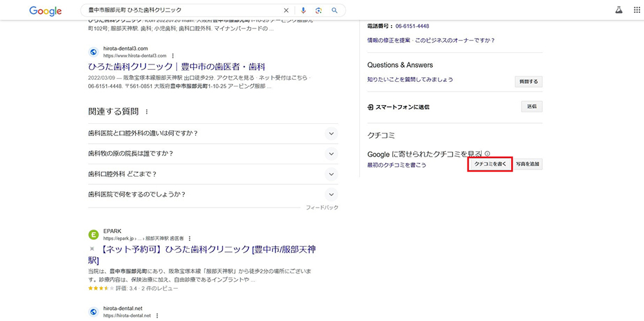Image resolution: width=644 pixels, height=321 pixels.
Task: Expand 歯科医院で何をするのでしょうか question
Action: 331,195
